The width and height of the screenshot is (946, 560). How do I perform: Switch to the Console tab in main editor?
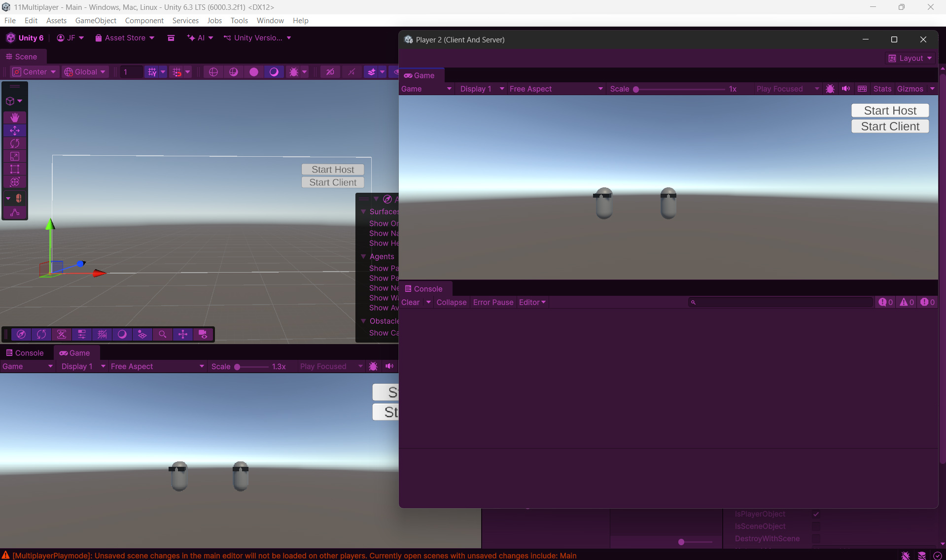pos(25,353)
